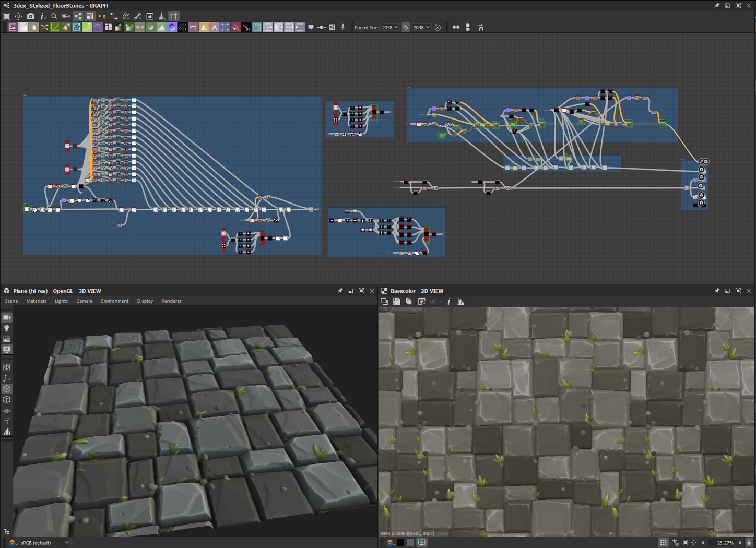The height and width of the screenshot is (548, 756).
Task: Click the black background color swatch in 2D view
Action: (x=400, y=543)
